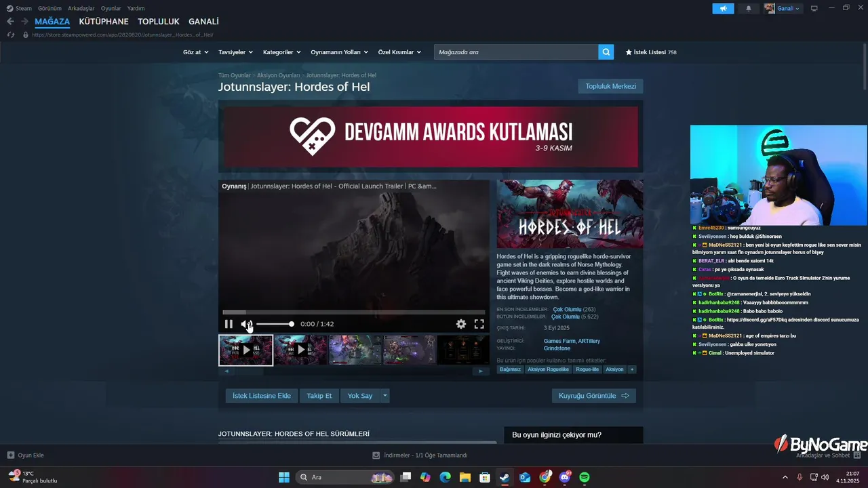Open İndirmeler downloads status
Image resolution: width=868 pixels, height=488 pixels.
420,455
